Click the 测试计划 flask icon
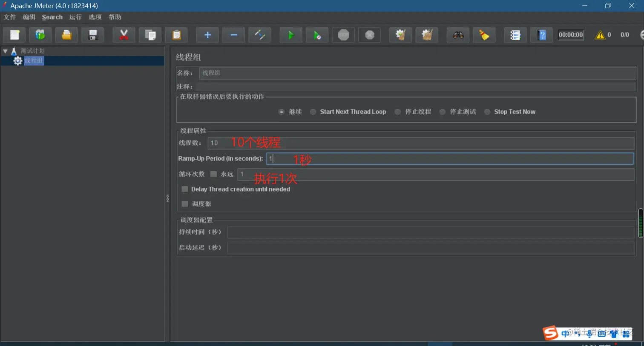The image size is (644, 346). click(14, 51)
